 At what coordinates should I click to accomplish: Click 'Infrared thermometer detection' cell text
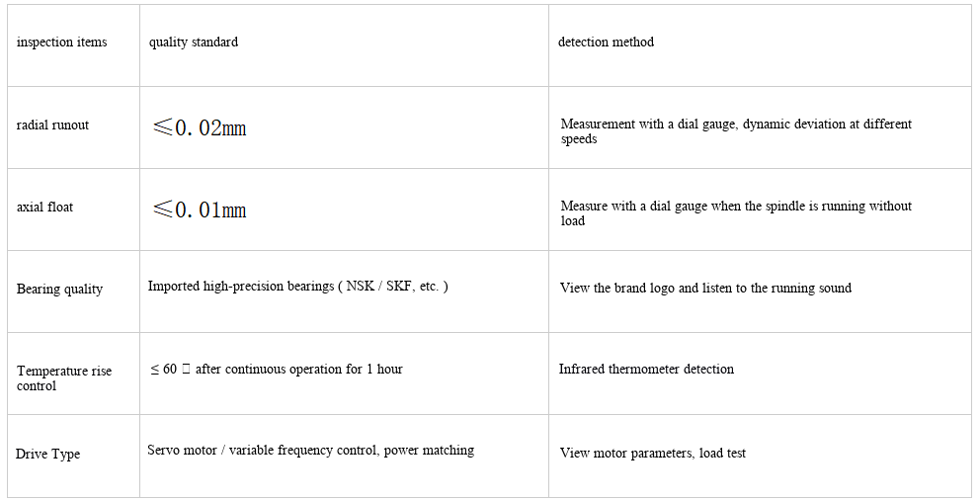(x=646, y=370)
